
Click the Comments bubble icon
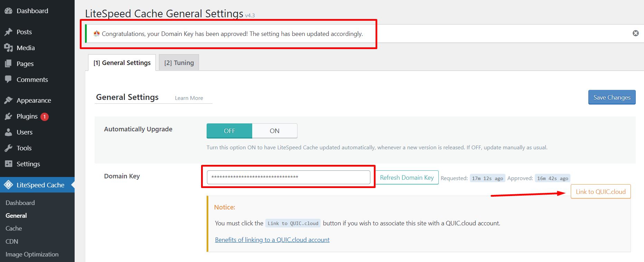click(x=8, y=79)
